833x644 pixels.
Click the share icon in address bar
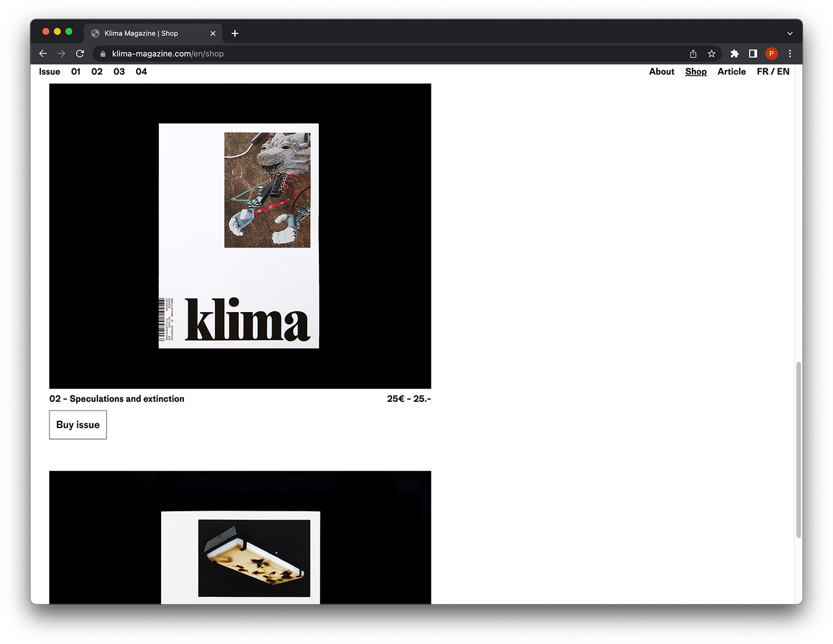[x=693, y=54]
